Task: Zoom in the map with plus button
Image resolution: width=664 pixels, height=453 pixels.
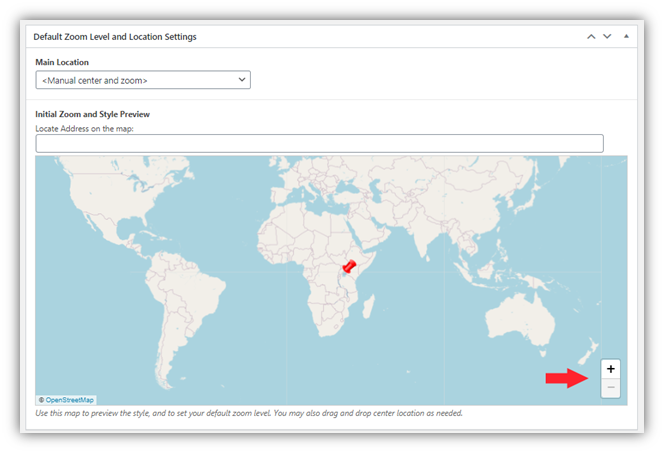Action: coord(610,369)
